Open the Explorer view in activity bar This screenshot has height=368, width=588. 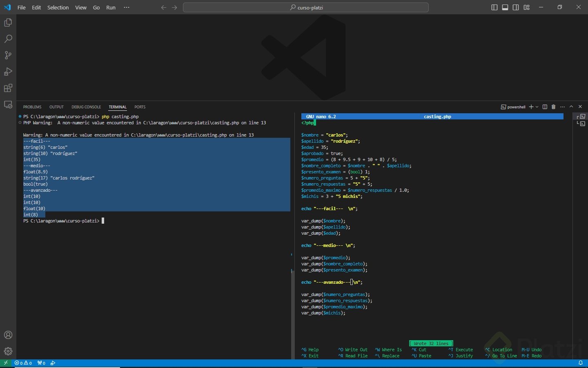(x=8, y=22)
